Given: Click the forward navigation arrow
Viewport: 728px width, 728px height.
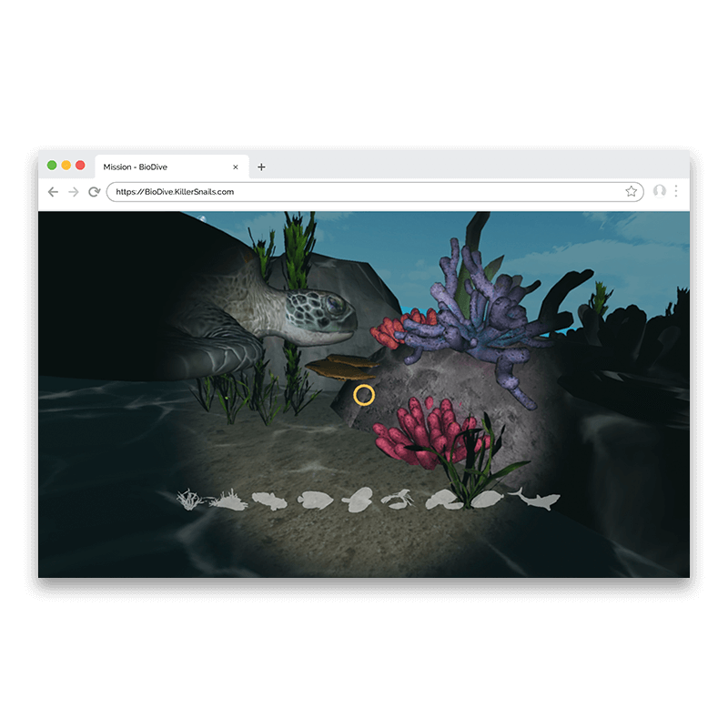Looking at the screenshot, I should click(x=74, y=192).
